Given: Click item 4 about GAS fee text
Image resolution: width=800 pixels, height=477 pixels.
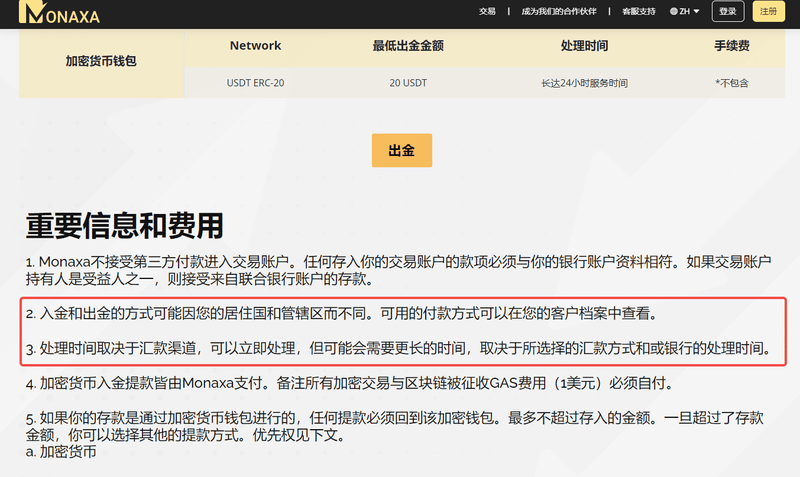Looking at the screenshot, I should (350, 383).
